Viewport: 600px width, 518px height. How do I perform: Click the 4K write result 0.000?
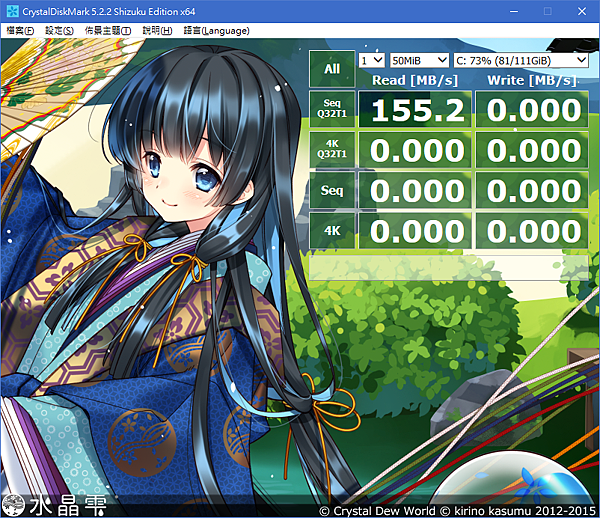(x=532, y=231)
